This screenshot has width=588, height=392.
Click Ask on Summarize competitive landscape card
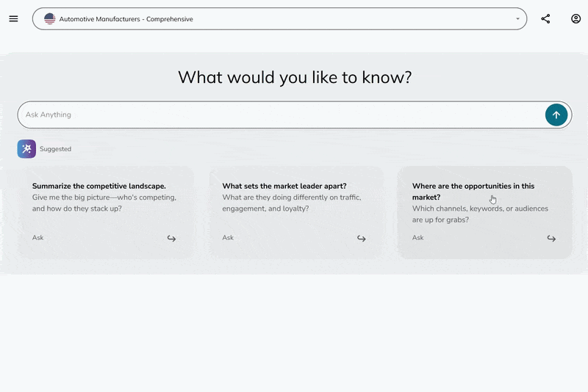click(38, 238)
